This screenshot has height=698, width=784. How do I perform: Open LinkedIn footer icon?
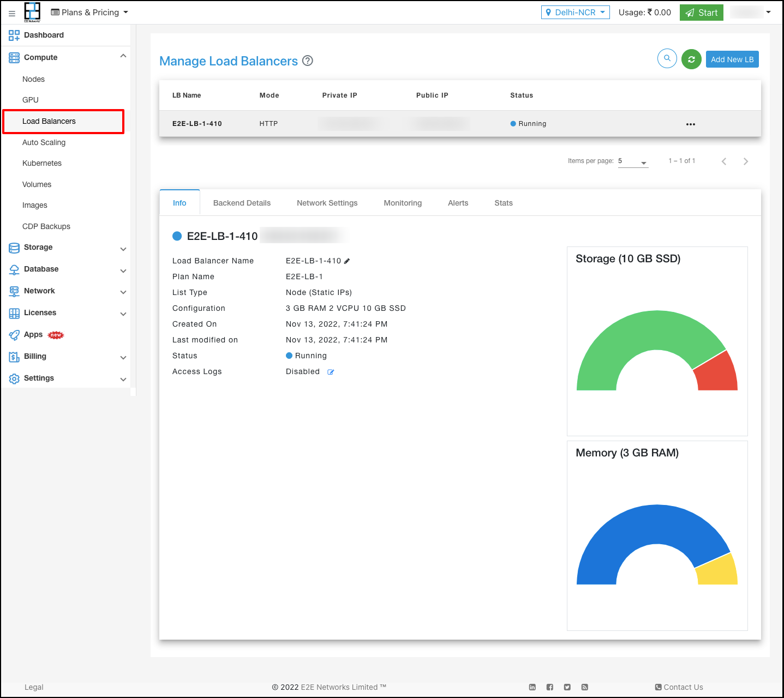tap(532, 687)
